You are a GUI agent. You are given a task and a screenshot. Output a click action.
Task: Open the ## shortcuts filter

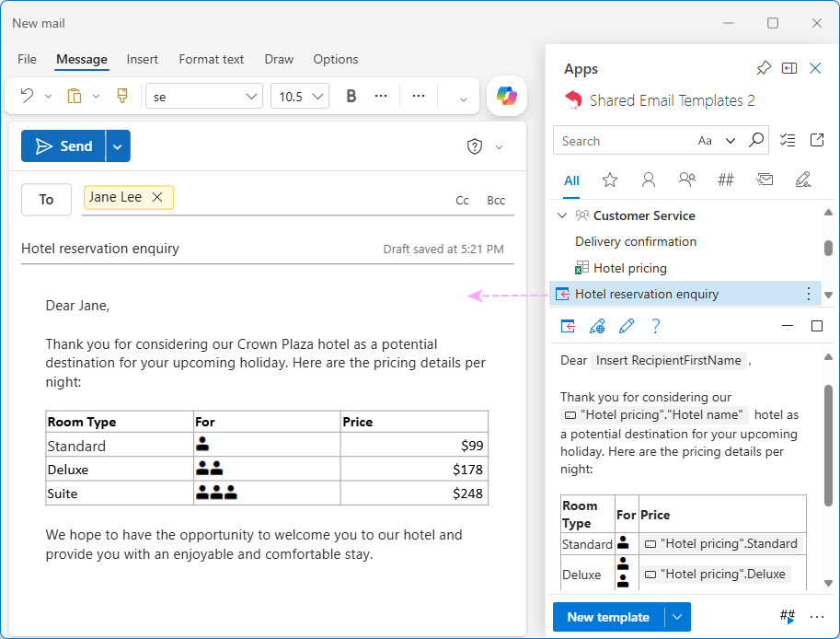point(725,180)
